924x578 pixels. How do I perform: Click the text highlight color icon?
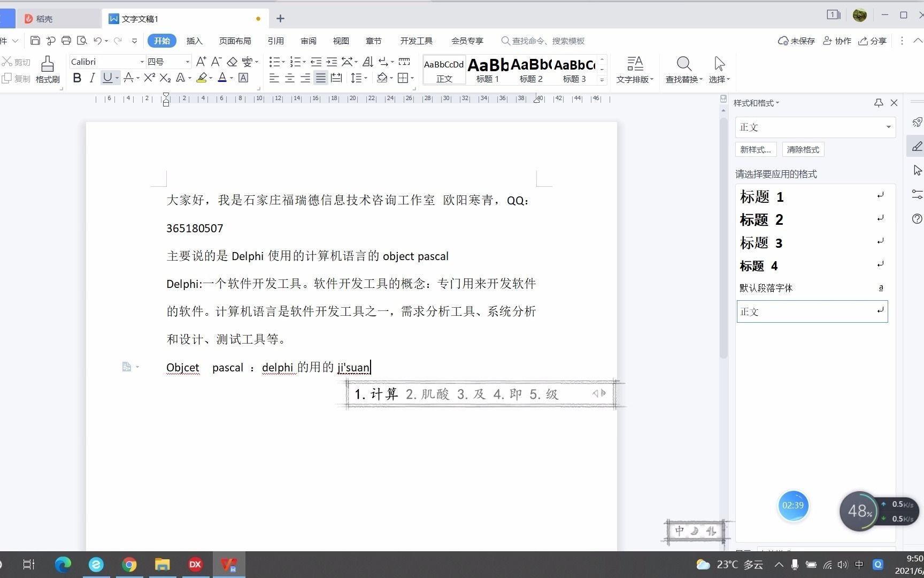click(202, 78)
